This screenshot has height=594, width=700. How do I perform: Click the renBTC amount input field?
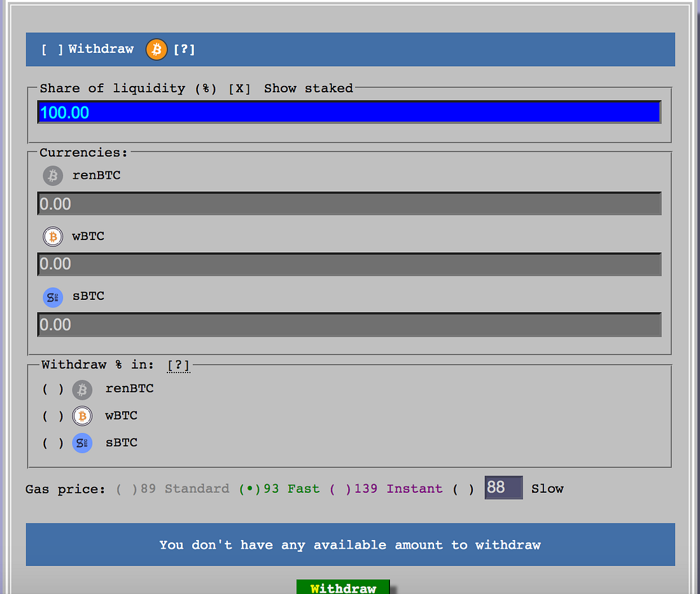[x=349, y=204]
